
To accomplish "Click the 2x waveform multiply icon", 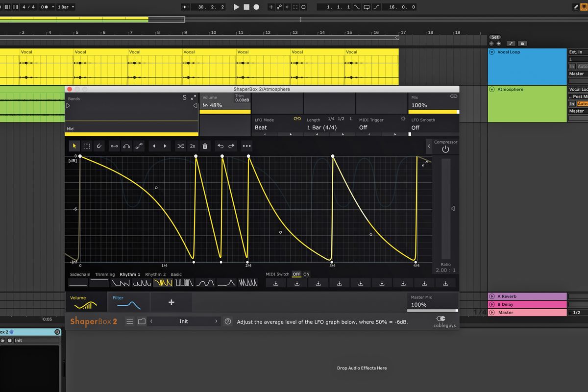I will click(x=193, y=146).
